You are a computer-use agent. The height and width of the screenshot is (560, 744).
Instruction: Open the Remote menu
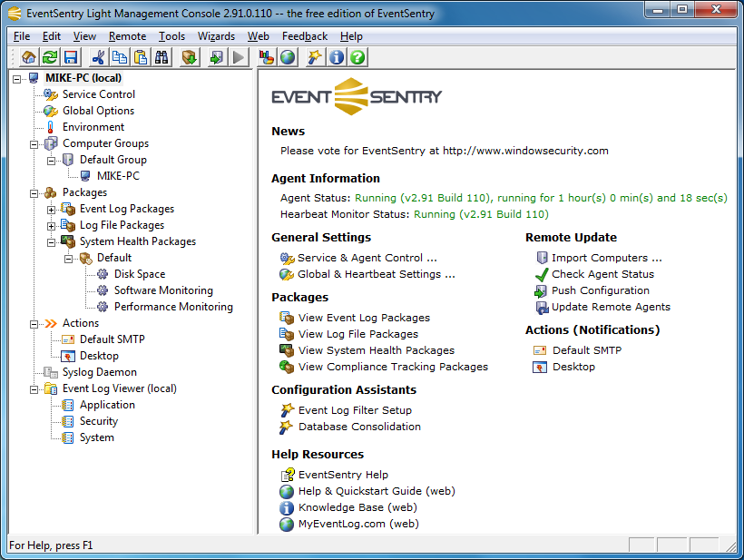[x=127, y=36]
